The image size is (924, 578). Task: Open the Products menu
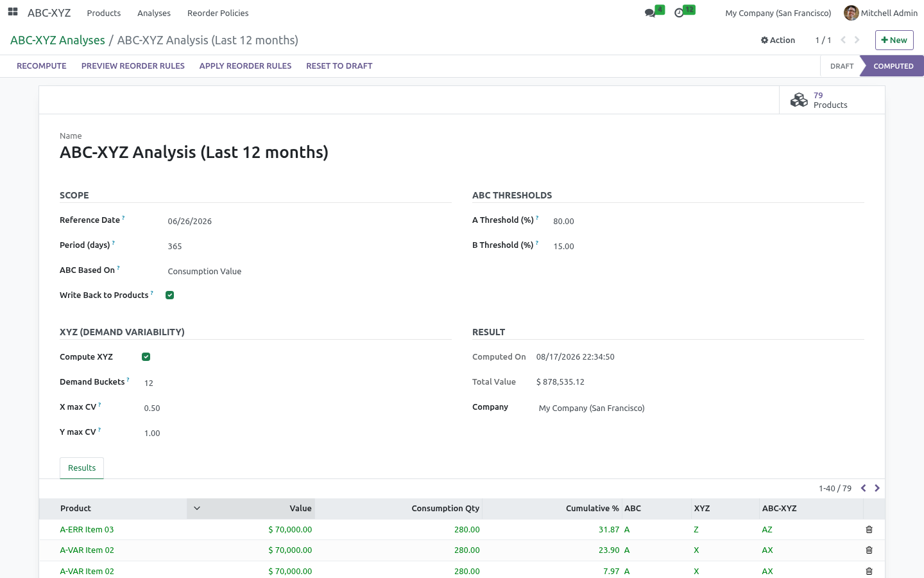(x=104, y=13)
